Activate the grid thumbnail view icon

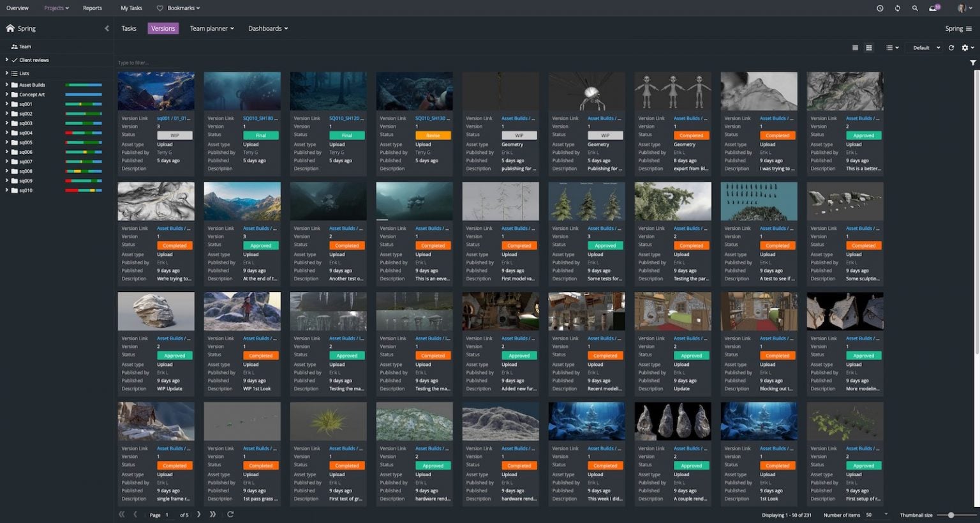click(x=869, y=47)
